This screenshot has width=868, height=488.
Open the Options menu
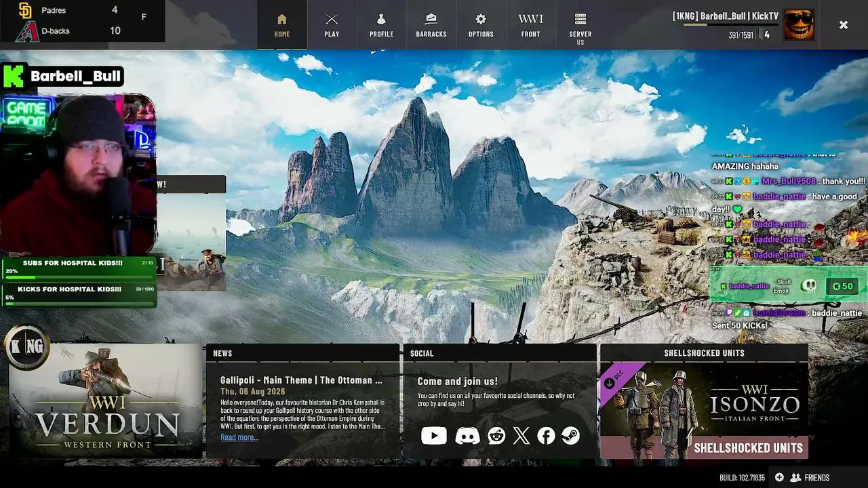481,25
